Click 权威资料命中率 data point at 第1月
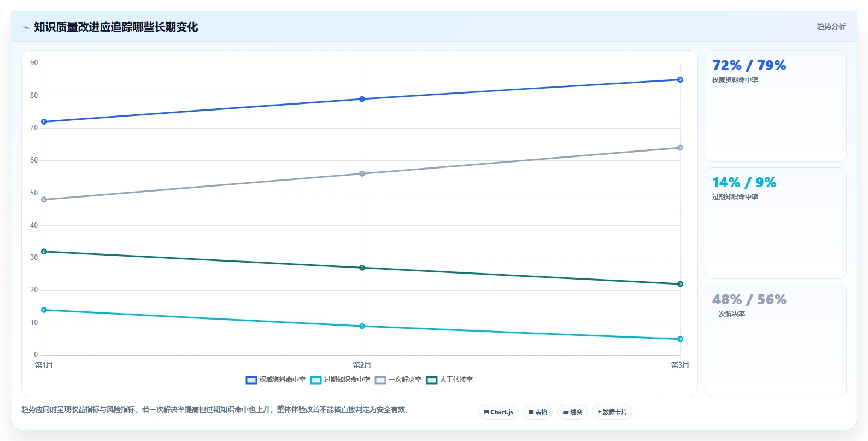Viewport: 868px width, 441px height. point(44,122)
